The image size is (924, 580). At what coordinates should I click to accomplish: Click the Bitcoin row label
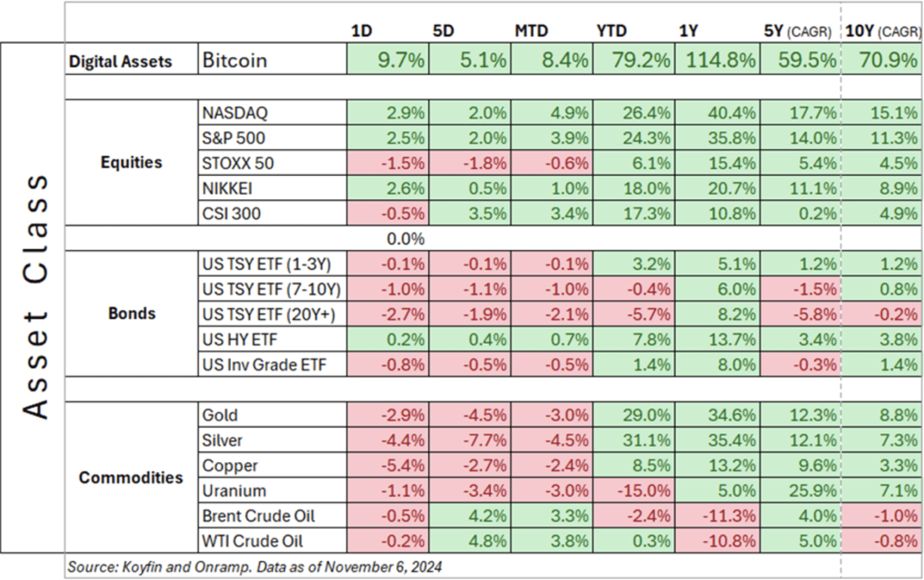[235, 60]
